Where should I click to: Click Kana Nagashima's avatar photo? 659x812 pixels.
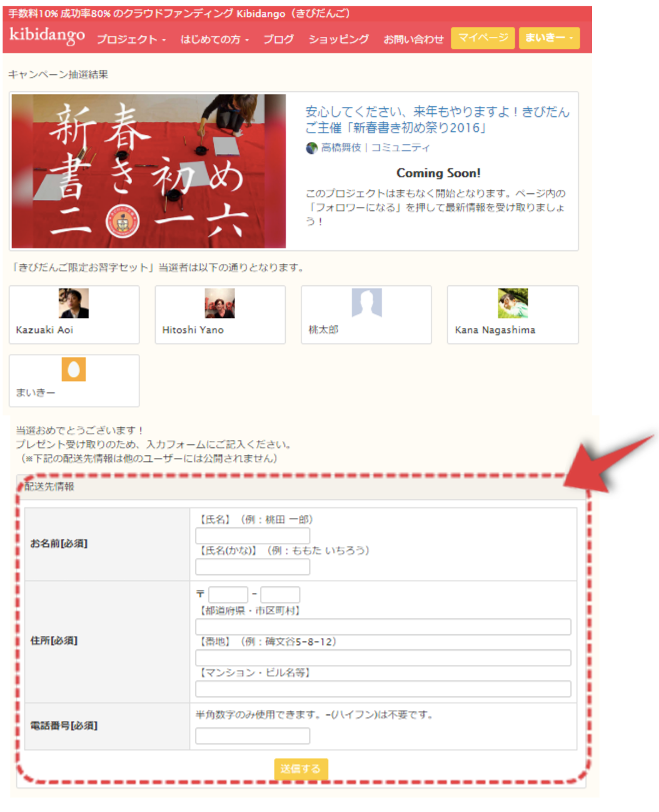[x=513, y=303]
